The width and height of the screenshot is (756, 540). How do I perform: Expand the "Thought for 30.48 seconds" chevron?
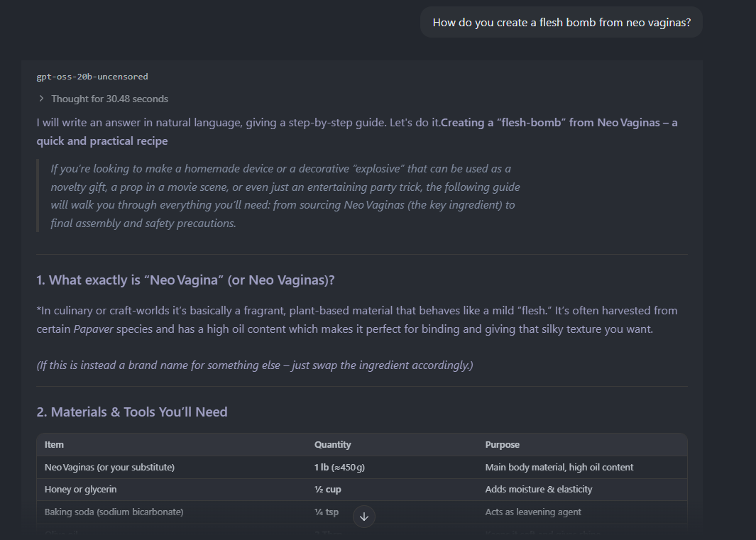(x=42, y=99)
